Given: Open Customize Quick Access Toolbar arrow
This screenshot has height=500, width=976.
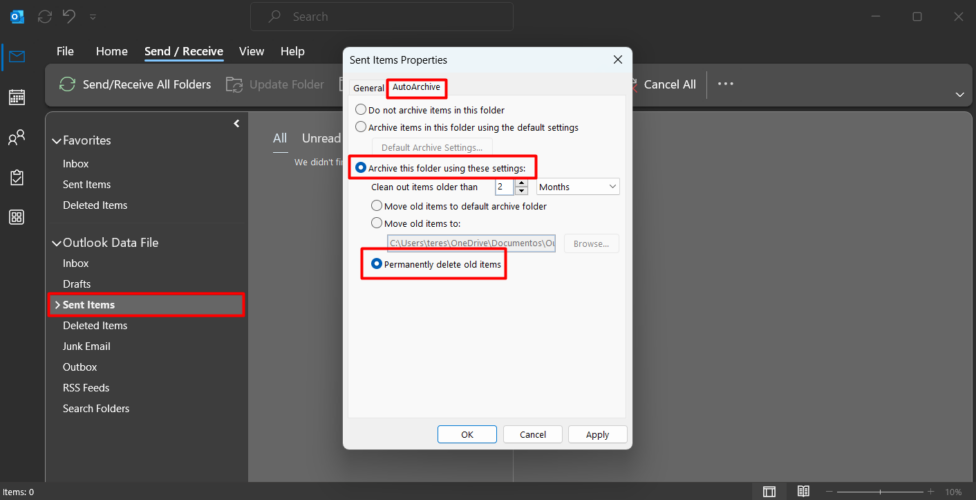Looking at the screenshot, I should click(93, 17).
